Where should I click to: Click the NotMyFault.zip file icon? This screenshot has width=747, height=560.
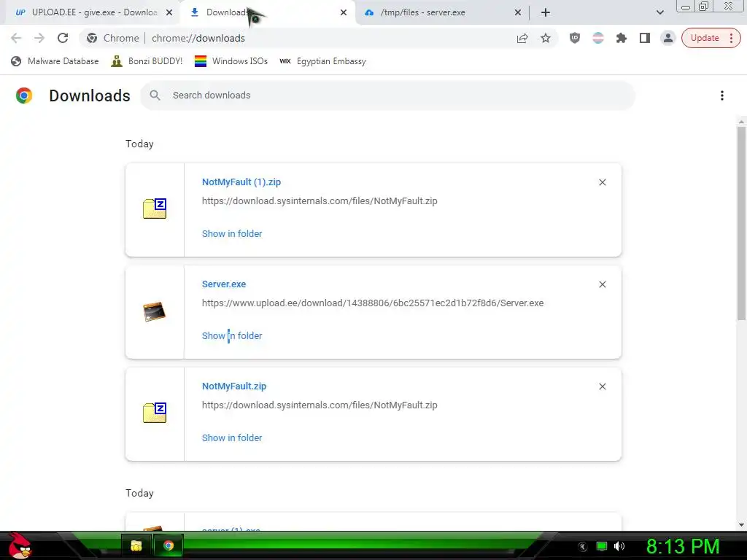[155, 413]
